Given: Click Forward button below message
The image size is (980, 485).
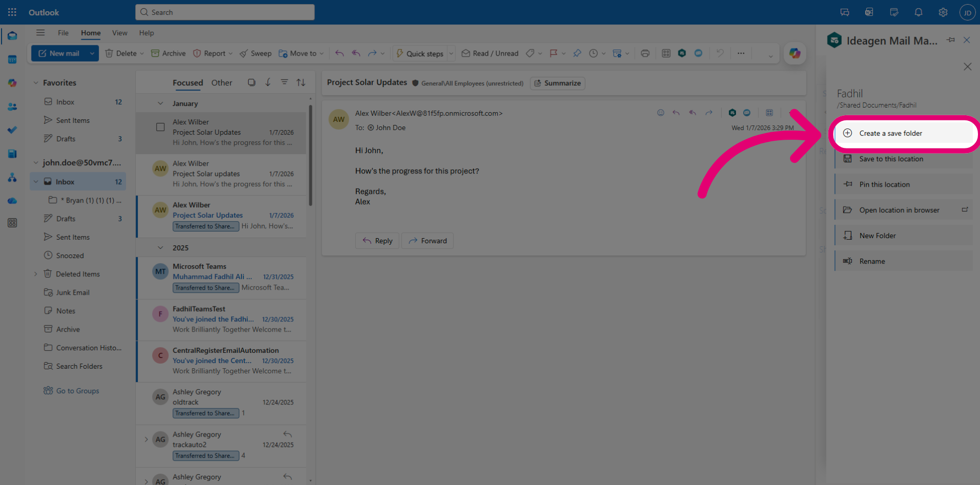Looking at the screenshot, I should pos(428,241).
